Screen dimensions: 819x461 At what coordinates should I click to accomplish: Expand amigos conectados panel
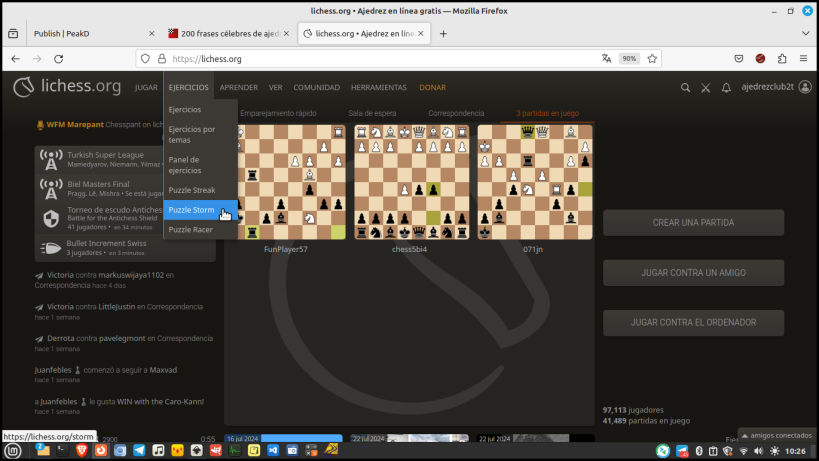tap(777, 435)
